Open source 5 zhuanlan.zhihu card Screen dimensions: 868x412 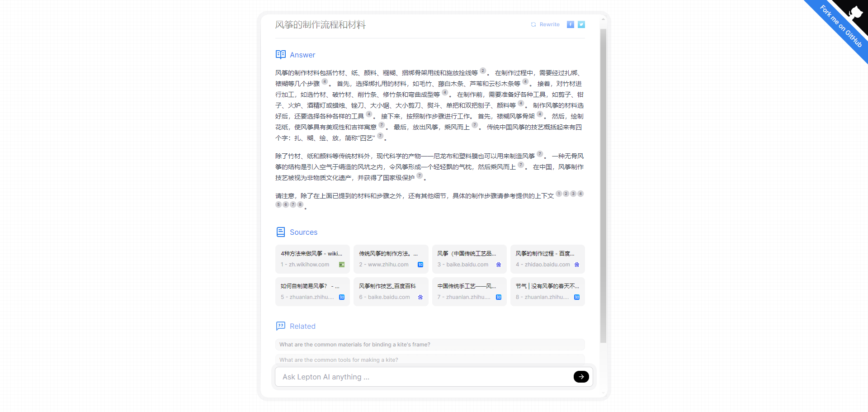tap(312, 292)
